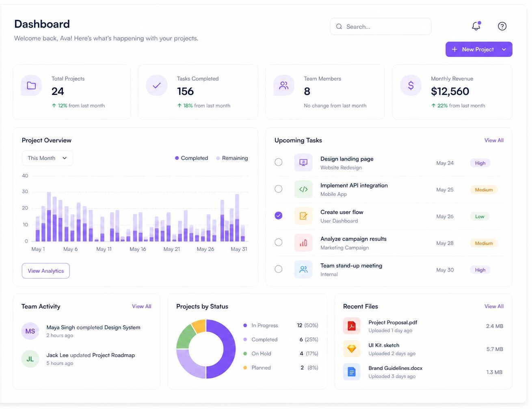Click the Sketch diamond icon for UI Kit.sketch
532x409 pixels.
pos(352,349)
